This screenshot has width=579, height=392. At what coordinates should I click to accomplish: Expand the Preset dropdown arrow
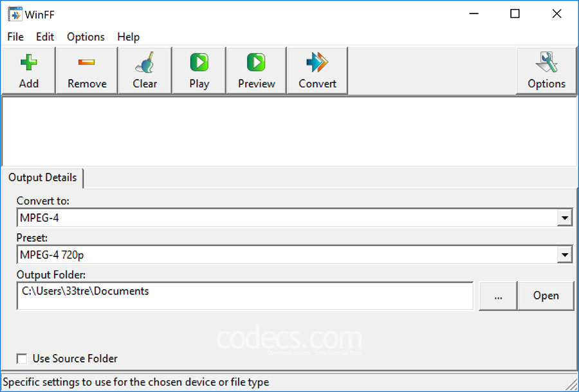point(565,255)
